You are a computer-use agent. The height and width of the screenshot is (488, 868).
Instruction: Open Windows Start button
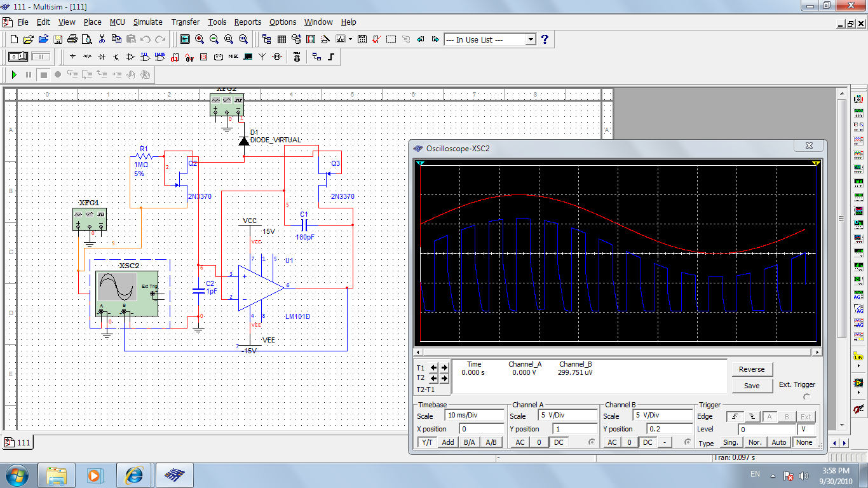click(15, 475)
